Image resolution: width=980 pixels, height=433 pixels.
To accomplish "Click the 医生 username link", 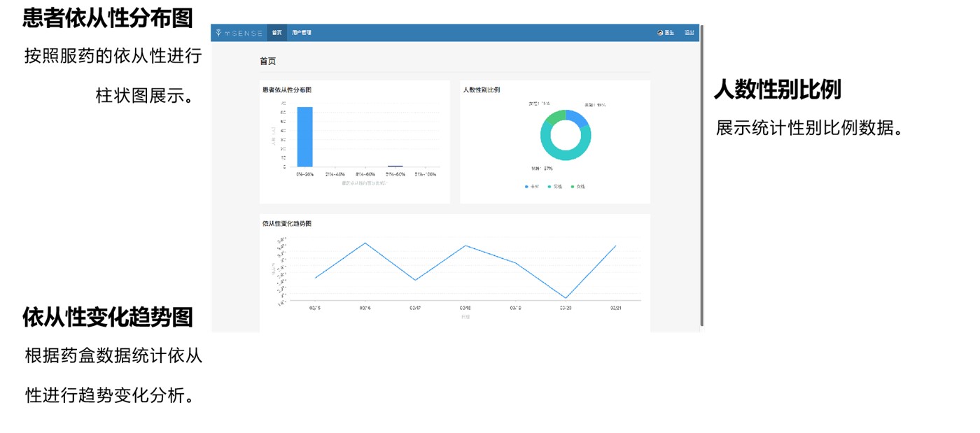I will (669, 33).
